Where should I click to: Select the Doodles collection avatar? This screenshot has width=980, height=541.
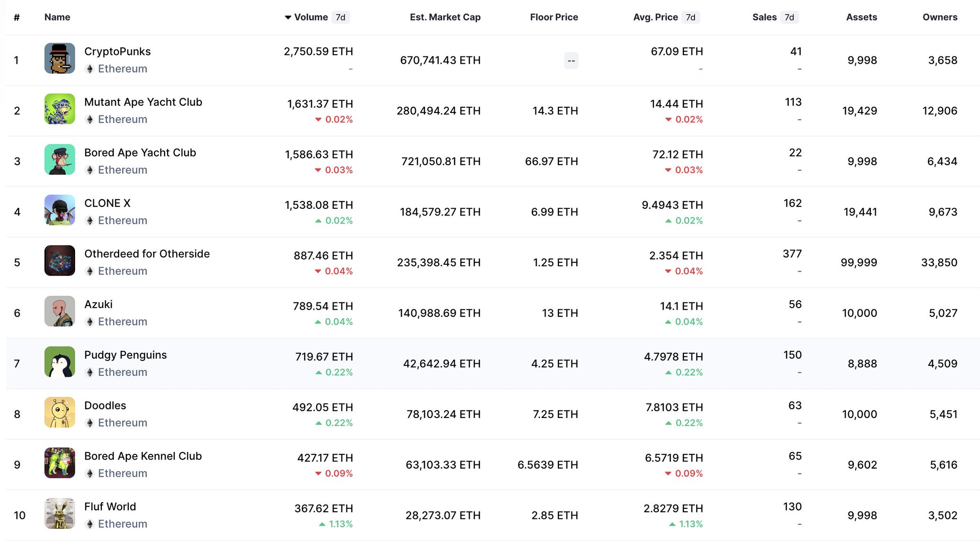click(x=60, y=412)
